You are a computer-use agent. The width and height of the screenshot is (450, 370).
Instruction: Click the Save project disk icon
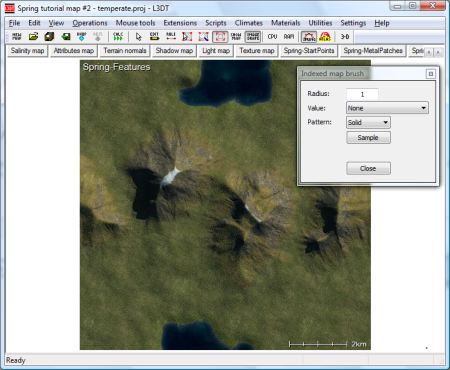[x=49, y=36]
